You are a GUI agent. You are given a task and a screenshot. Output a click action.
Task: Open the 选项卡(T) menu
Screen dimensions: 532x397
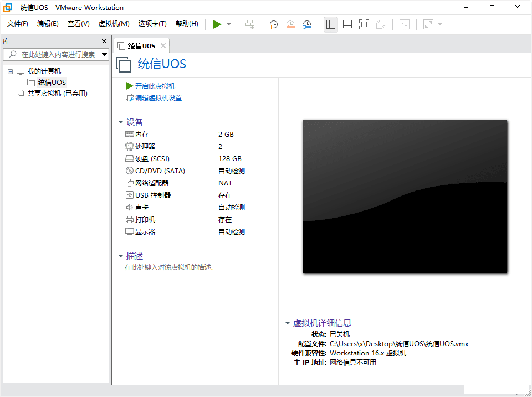tap(152, 24)
